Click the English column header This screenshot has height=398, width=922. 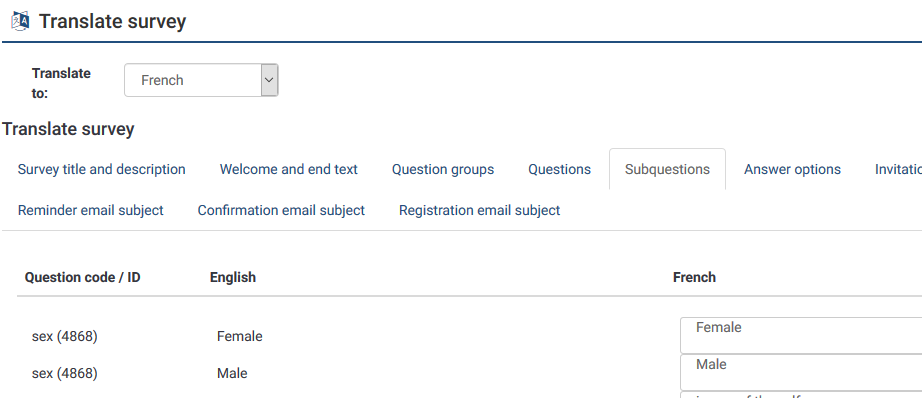233,277
